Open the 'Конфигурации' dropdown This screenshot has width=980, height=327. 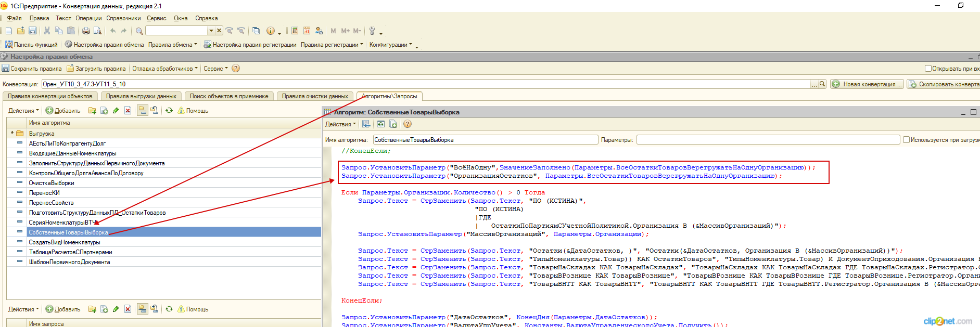point(390,45)
